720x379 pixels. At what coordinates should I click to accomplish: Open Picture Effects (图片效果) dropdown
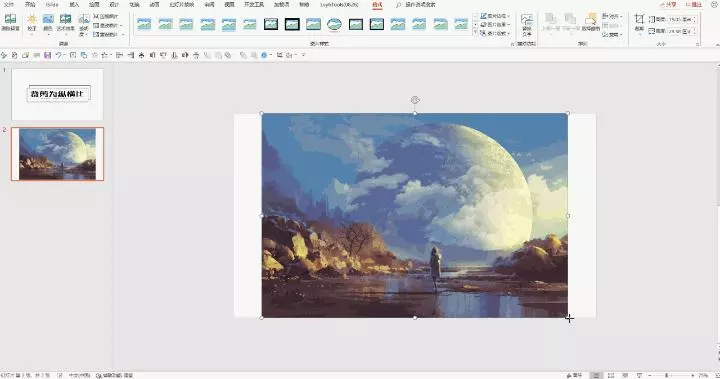(495, 25)
